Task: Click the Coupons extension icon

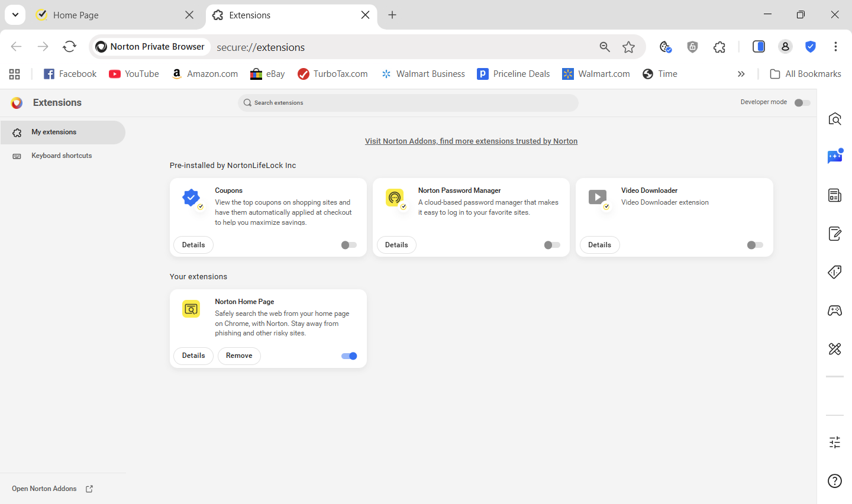Action: pyautogui.click(x=191, y=198)
